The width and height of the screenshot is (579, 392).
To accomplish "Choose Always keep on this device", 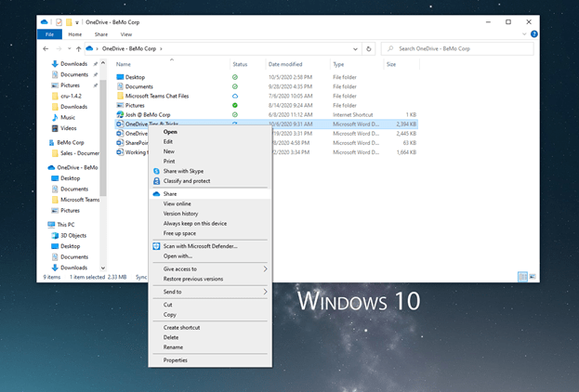I will coord(210,224).
